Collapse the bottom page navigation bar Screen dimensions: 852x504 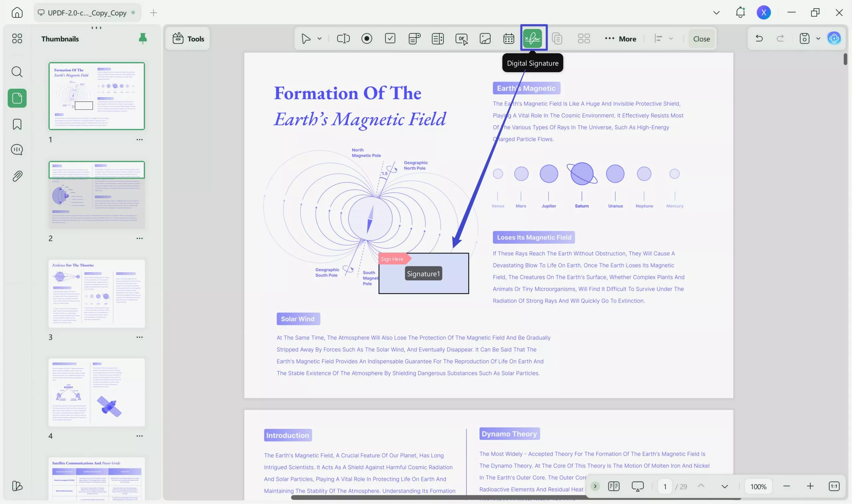pyautogui.click(x=595, y=486)
